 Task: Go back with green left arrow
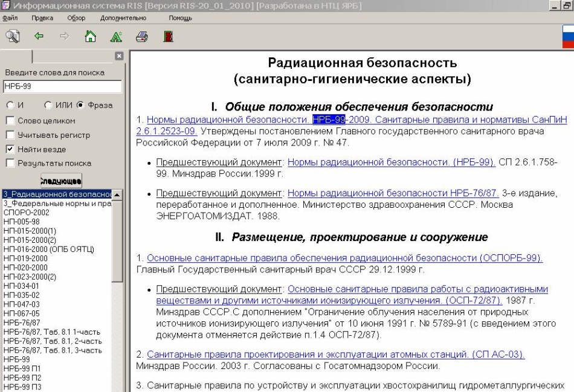(39, 36)
